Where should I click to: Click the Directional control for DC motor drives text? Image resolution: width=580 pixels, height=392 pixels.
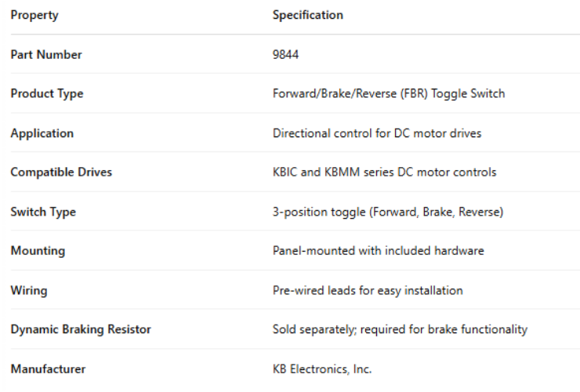coord(376,133)
